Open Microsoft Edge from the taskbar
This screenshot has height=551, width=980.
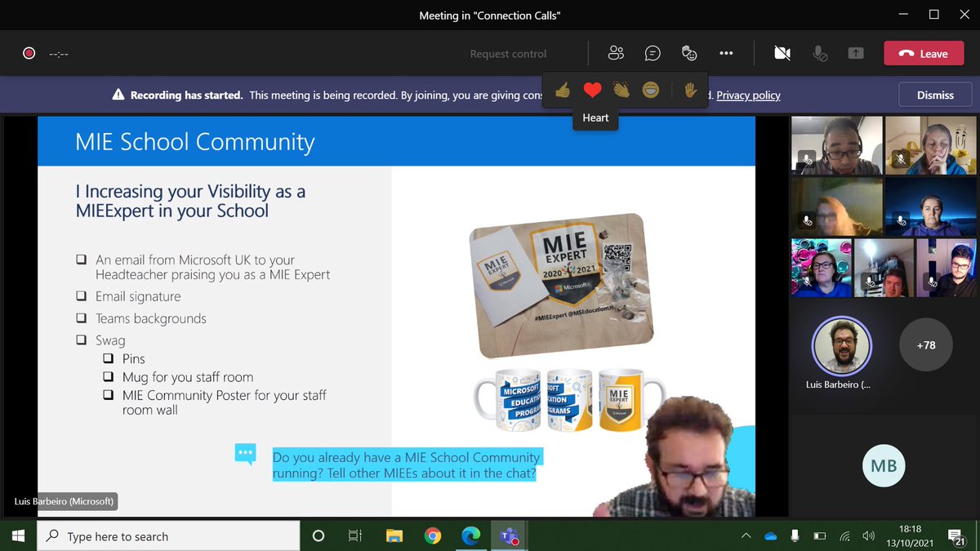(471, 536)
